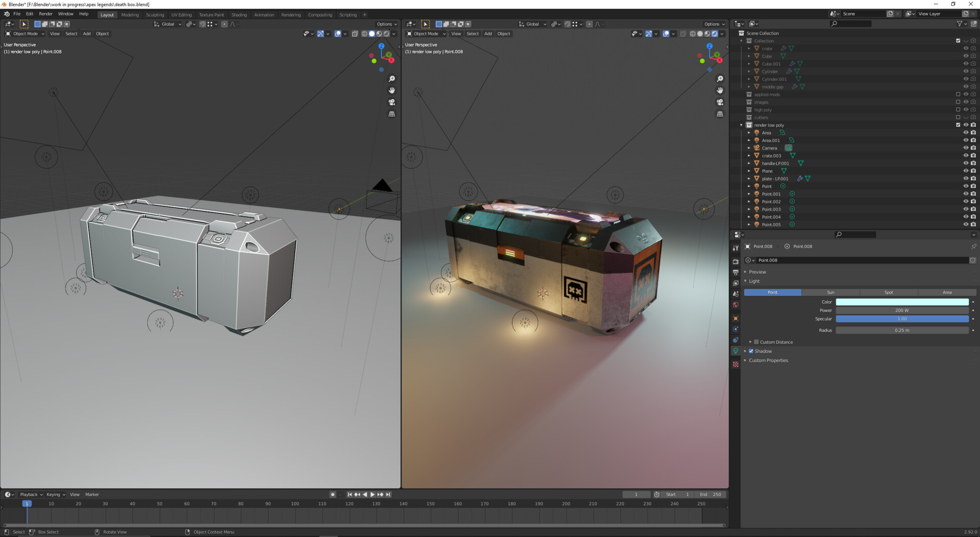This screenshot has width=980, height=537.
Task: Open the View Layer properties tab
Action: (x=736, y=283)
